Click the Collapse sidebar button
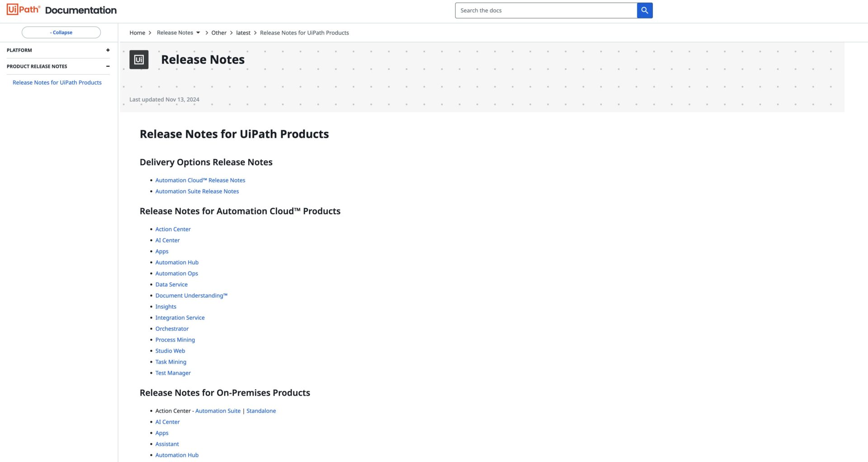The image size is (868, 462). click(x=61, y=33)
